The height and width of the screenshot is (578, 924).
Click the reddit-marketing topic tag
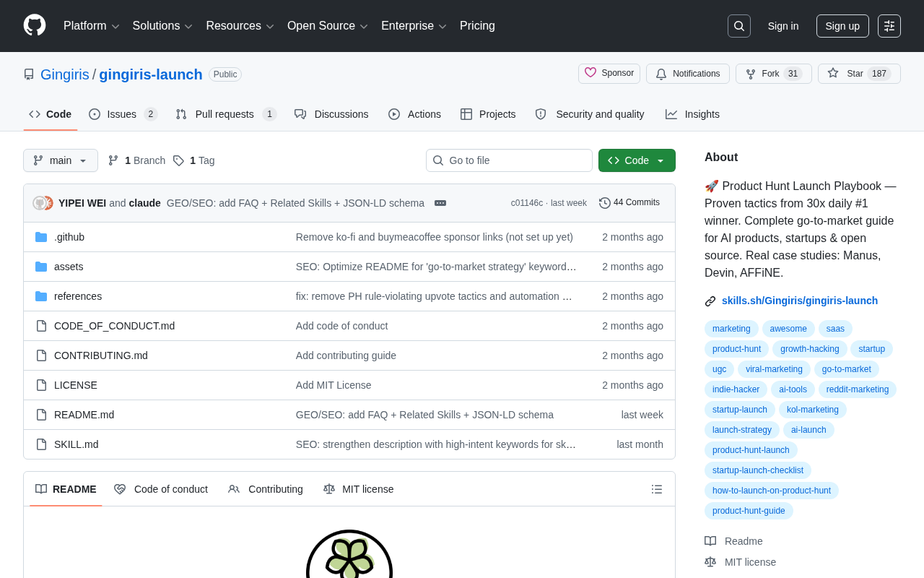pos(858,389)
